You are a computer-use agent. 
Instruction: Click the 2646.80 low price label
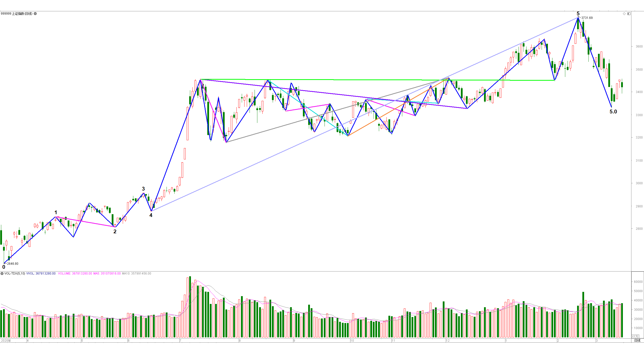(x=13, y=264)
